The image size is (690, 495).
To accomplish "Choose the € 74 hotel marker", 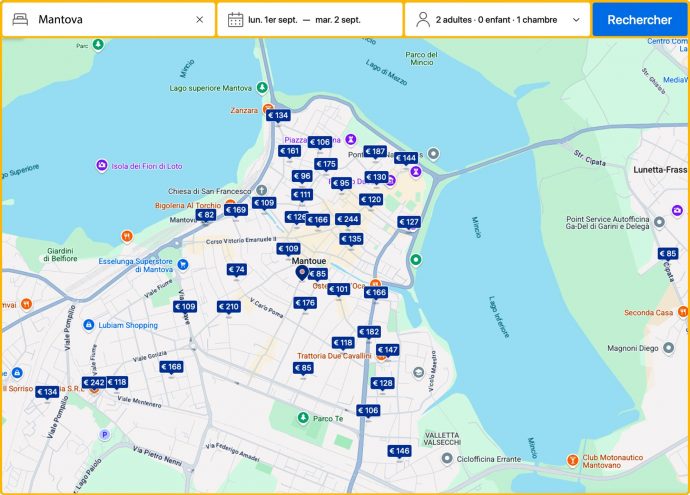I will [236, 270].
